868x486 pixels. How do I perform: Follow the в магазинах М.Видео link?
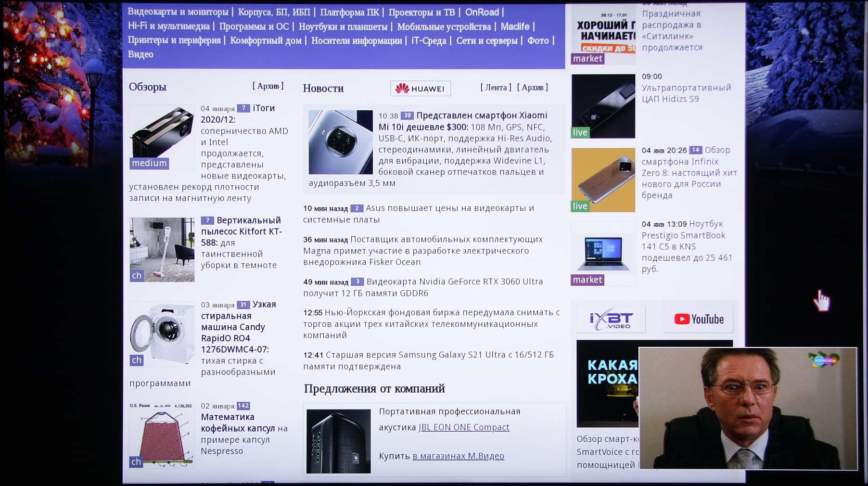pos(458,456)
